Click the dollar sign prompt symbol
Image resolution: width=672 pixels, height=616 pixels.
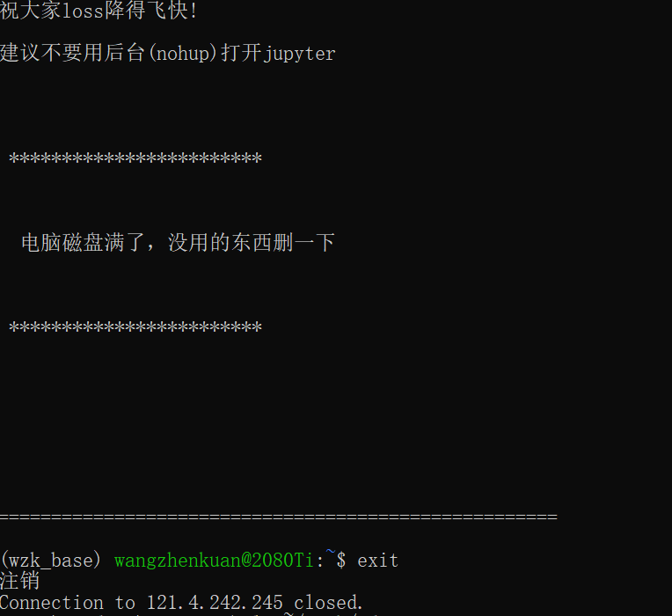pyautogui.click(x=341, y=561)
